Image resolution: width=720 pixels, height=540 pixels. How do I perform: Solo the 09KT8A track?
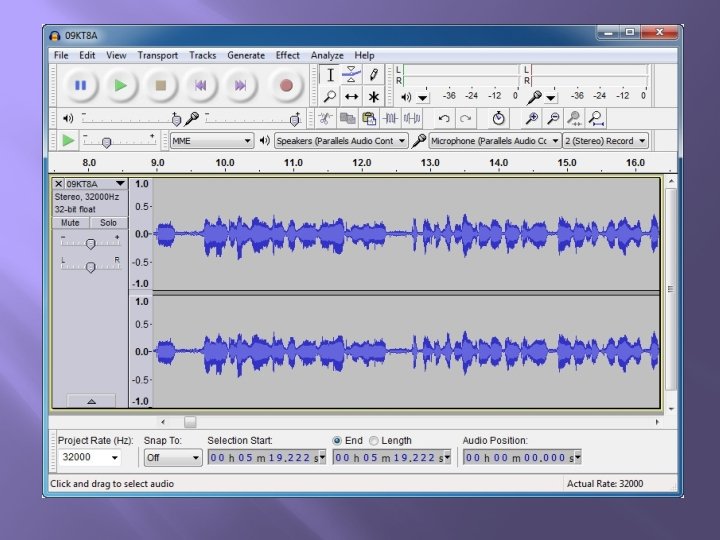pos(108,223)
